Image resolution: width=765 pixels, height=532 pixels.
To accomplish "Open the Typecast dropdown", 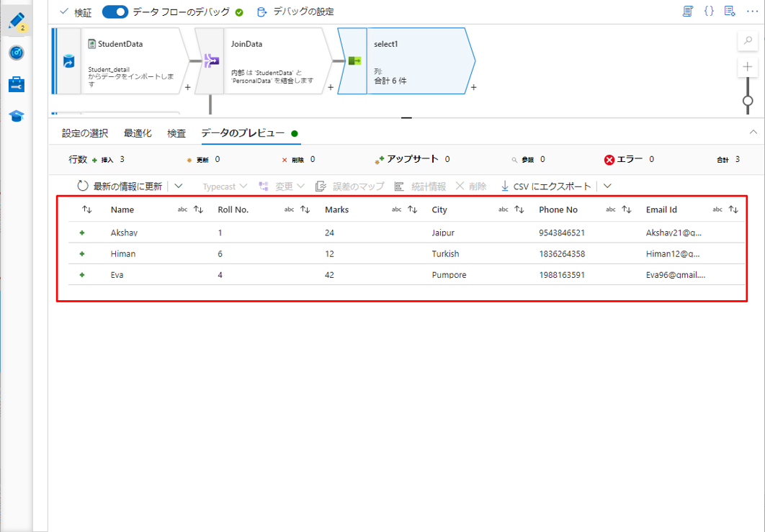I will (x=225, y=186).
